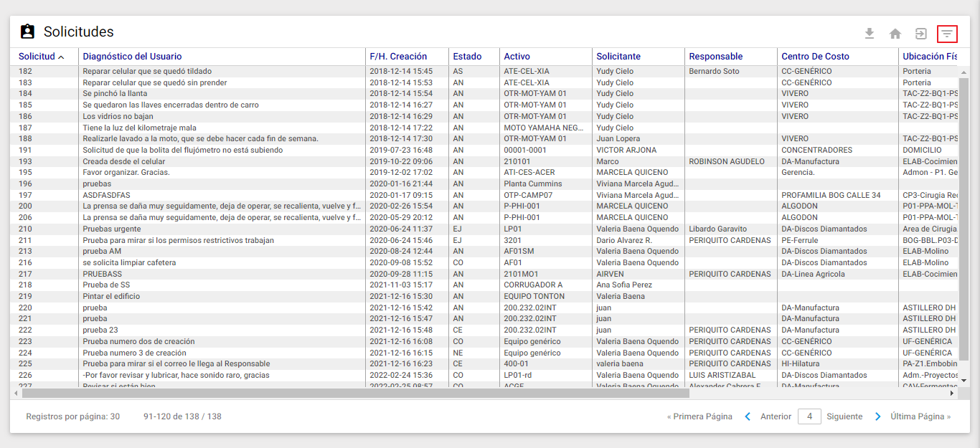Image resolution: width=980 pixels, height=448 pixels.
Task: Sort by Diagnóstico del Usuario column
Action: pos(132,57)
